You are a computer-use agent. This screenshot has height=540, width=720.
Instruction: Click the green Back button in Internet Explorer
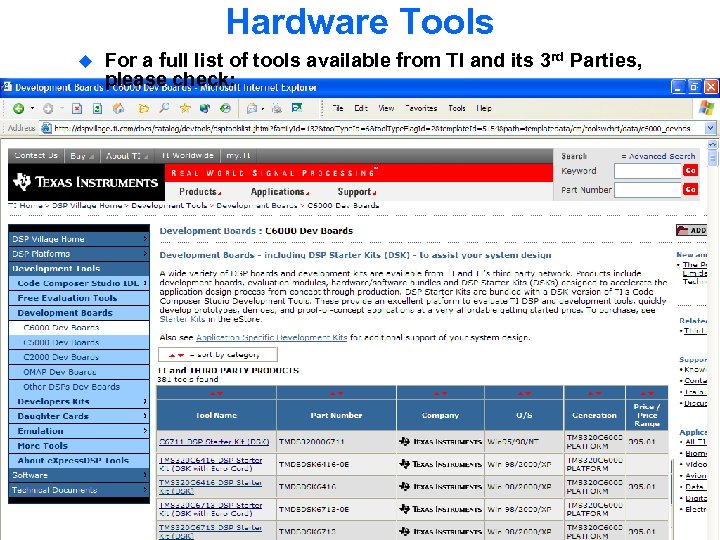19,108
